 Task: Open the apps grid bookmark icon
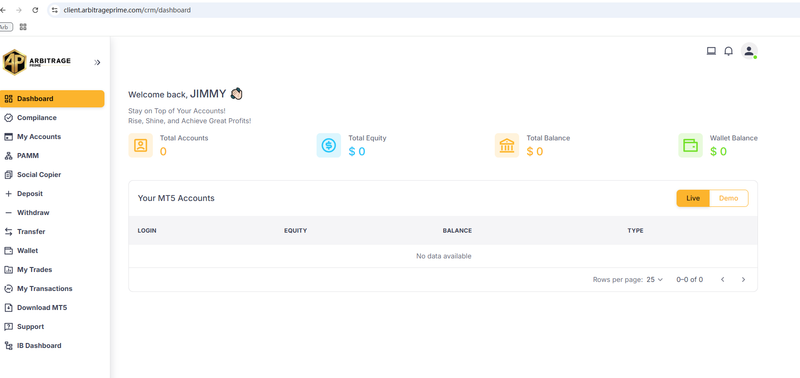coord(23,27)
